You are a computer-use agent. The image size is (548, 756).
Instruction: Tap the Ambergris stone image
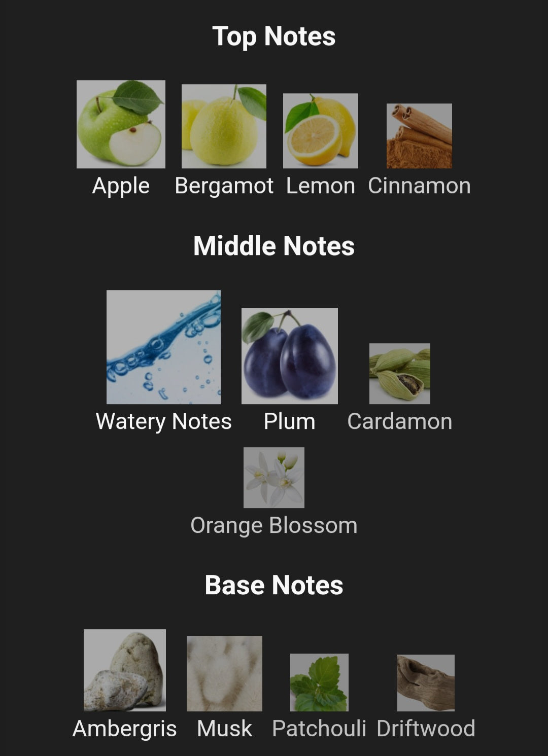(x=124, y=670)
